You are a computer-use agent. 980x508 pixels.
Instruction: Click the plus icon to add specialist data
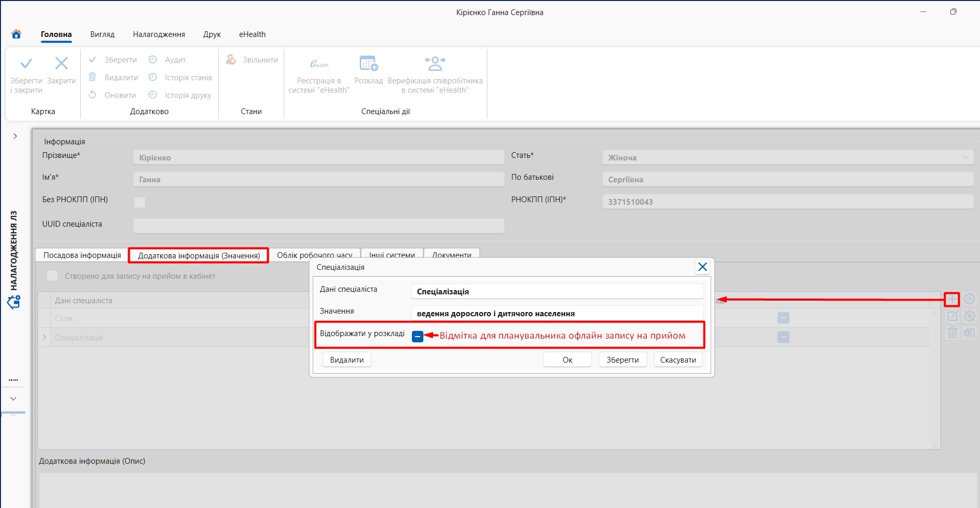(952, 300)
